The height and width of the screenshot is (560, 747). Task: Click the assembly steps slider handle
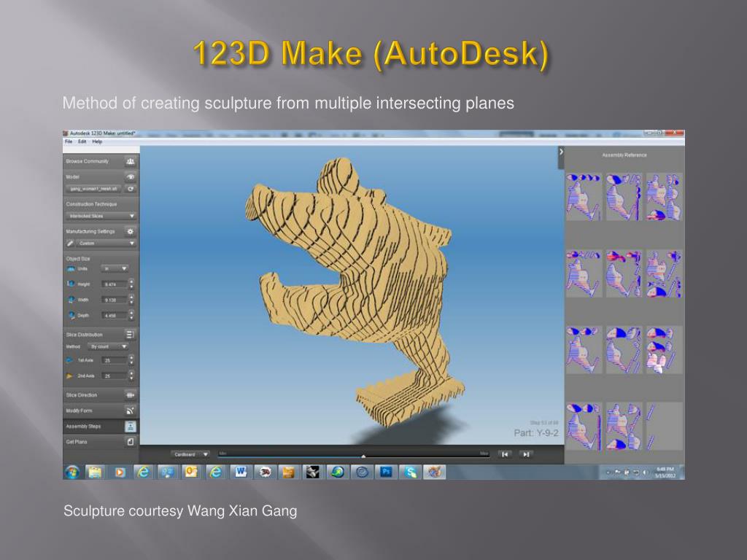(363, 456)
